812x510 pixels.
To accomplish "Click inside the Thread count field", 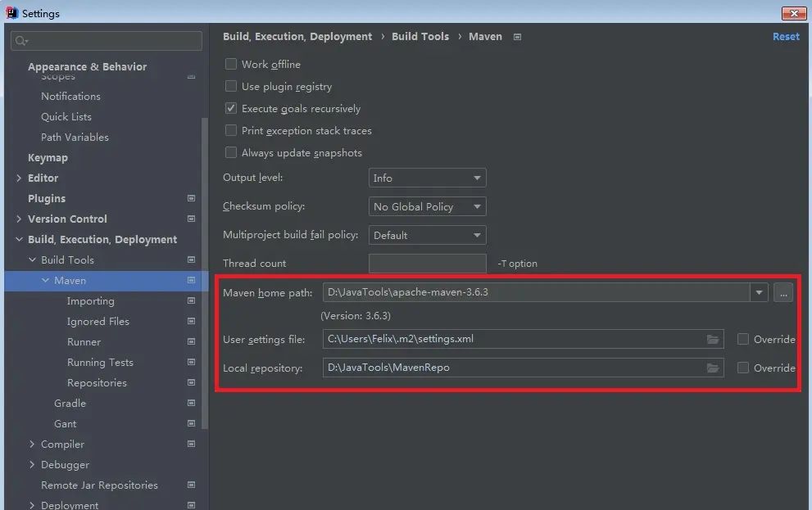I will pos(427,263).
